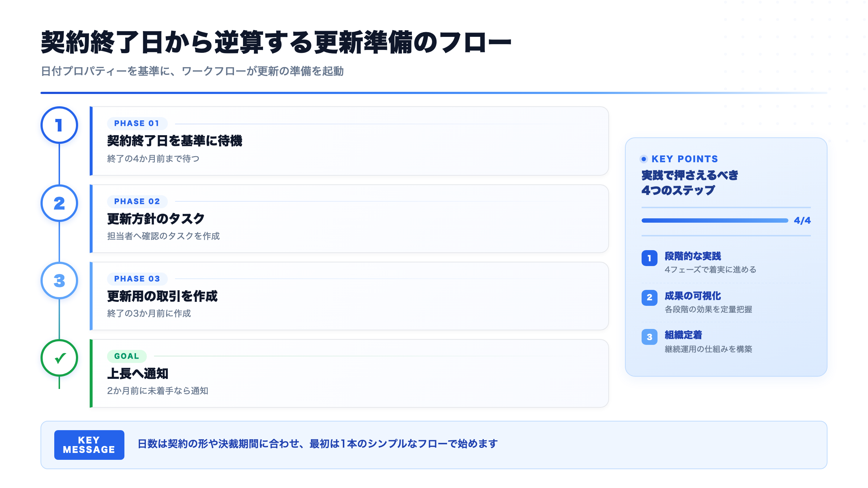This screenshot has height=488, width=868.
Task: Click the 4/4 progress counter text
Action: 802,221
